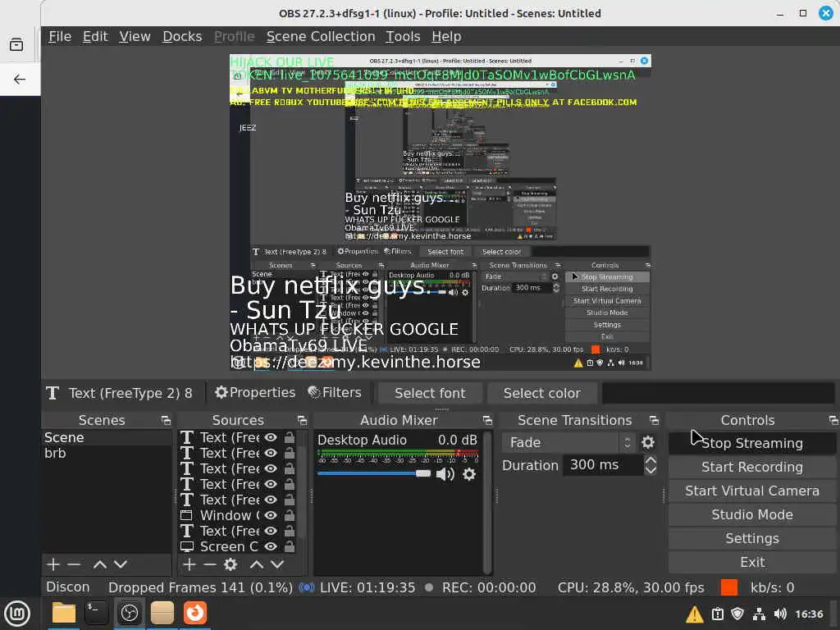Click the Desktop Audio volume slider handle

423,473
